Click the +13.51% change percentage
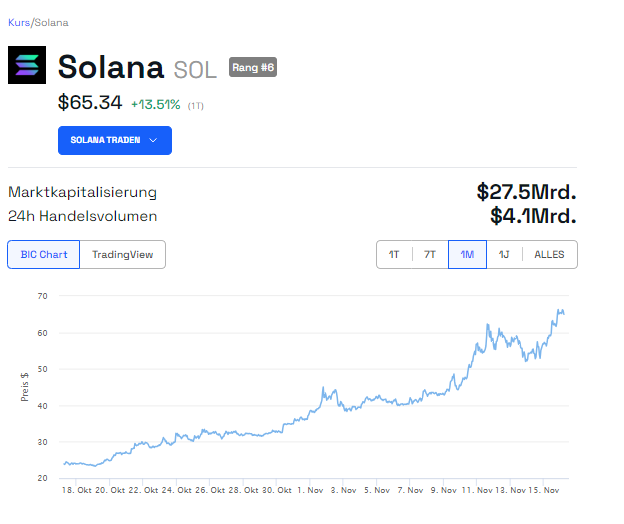 click(155, 103)
